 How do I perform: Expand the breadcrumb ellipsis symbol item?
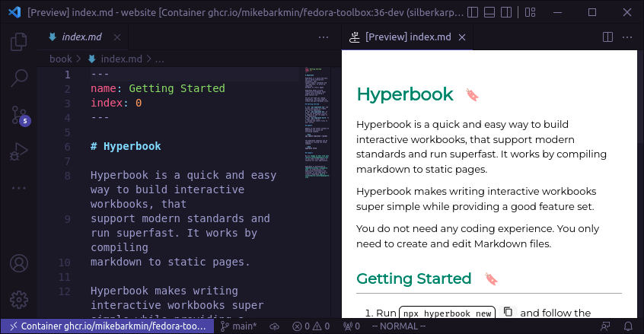(x=159, y=60)
